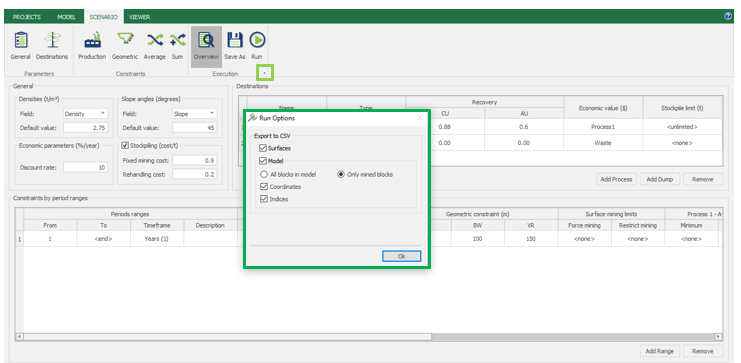
Task: Open the help icon at top right
Action: coord(728,17)
